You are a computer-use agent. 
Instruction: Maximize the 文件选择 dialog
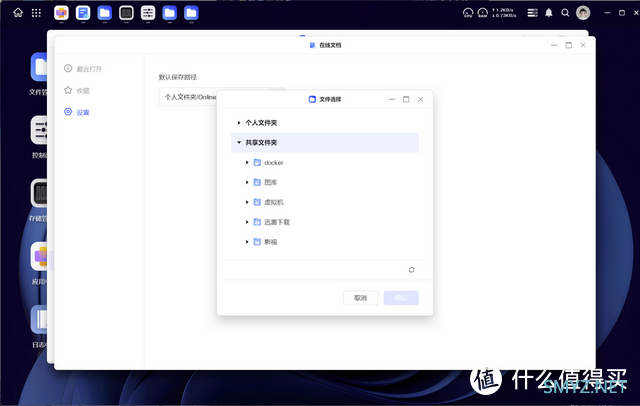(x=406, y=99)
